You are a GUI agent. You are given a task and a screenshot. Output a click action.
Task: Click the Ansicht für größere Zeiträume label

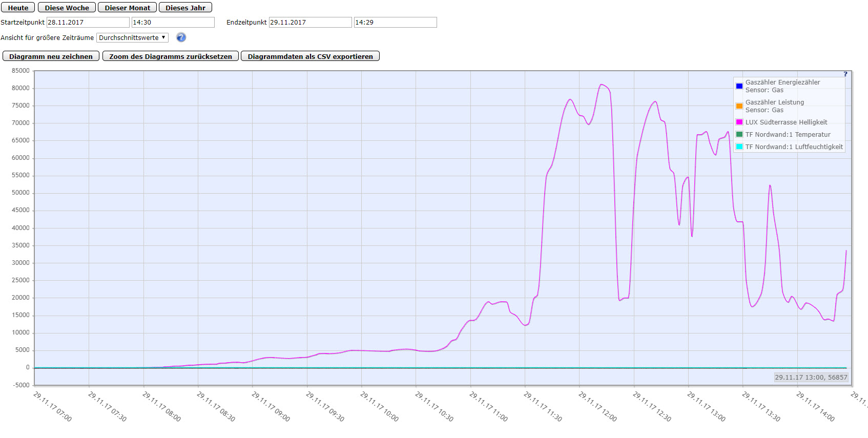click(x=47, y=38)
